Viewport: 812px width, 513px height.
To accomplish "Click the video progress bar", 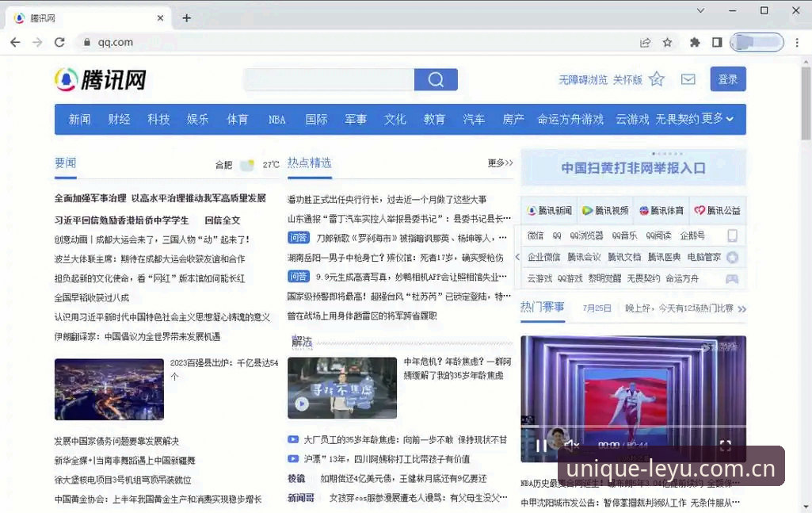I will coord(633,427).
